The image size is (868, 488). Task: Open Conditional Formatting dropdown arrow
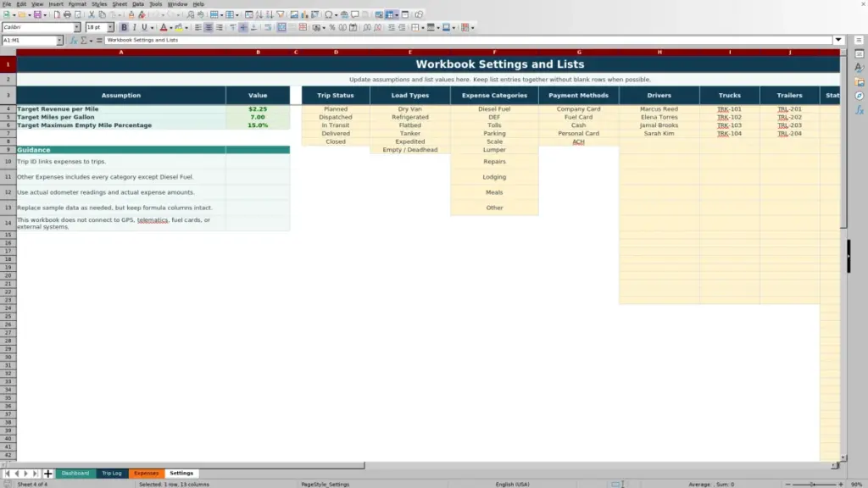click(473, 27)
